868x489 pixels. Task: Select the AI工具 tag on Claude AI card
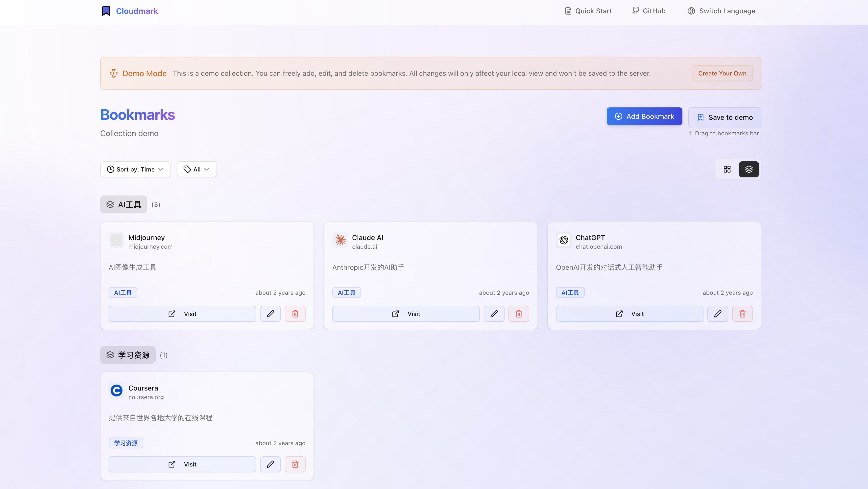(346, 293)
